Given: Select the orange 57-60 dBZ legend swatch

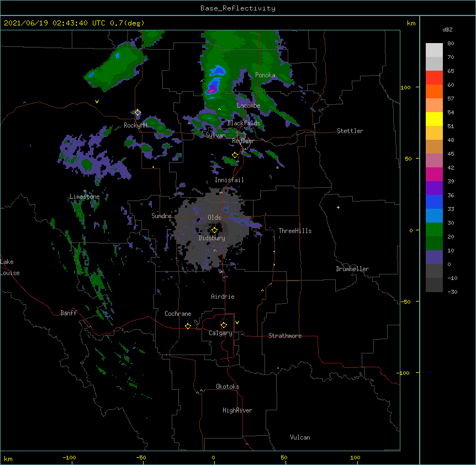Looking at the screenshot, I should pyautogui.click(x=434, y=91).
